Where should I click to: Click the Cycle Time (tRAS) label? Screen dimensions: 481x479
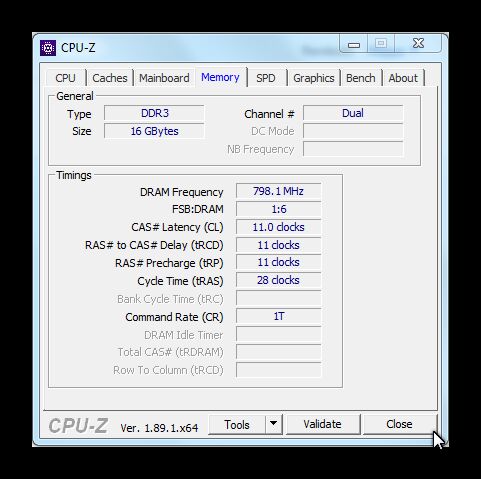click(180, 281)
